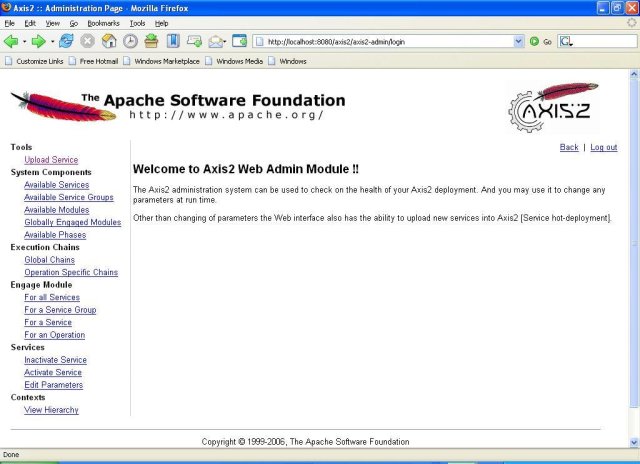Open the Downloads box icon

pyautogui.click(x=151, y=41)
